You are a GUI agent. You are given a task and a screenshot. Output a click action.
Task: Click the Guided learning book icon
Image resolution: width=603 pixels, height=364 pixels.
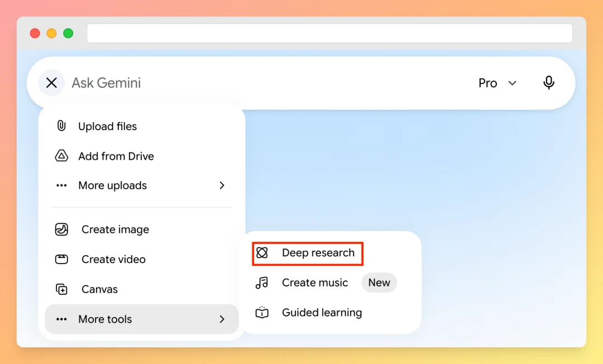pyautogui.click(x=262, y=313)
